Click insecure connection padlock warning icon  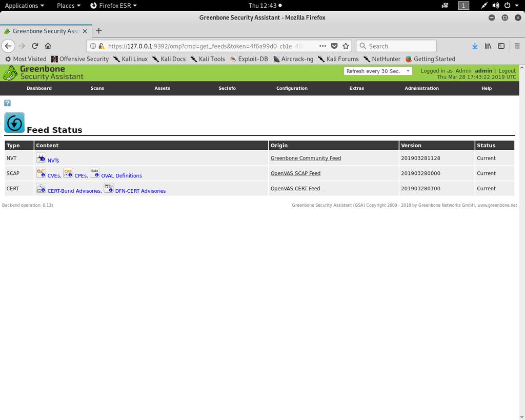[102, 46]
